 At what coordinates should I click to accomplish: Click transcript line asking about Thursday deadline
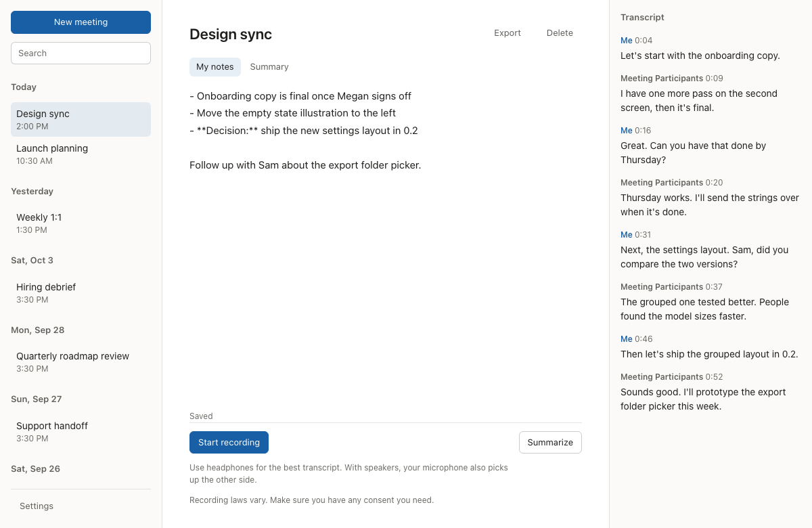click(x=694, y=153)
